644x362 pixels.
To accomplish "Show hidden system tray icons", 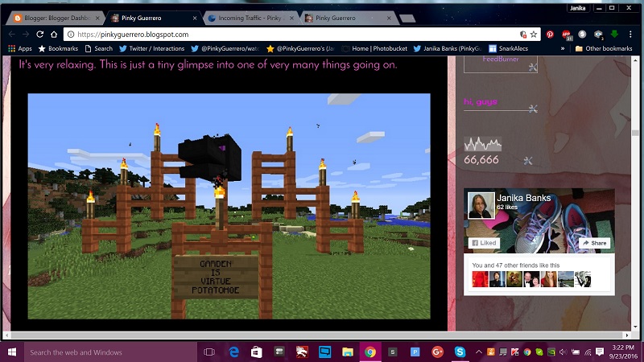I will pos(479,352).
